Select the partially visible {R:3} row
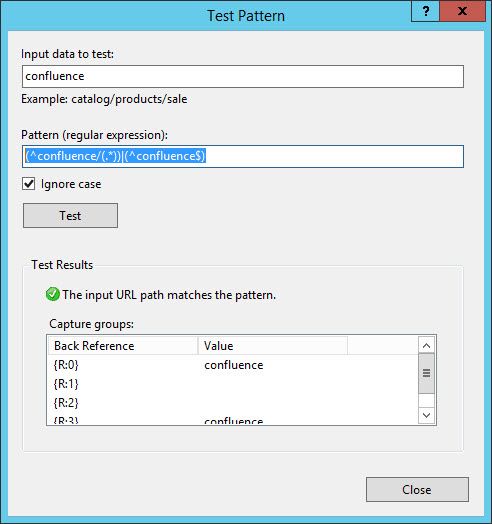 pos(233,419)
